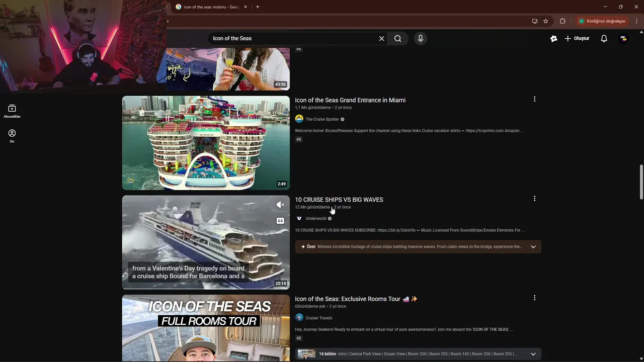Screen dimensions: 644x362
Task: Click the 2:49 duration label
Action: [x=281, y=184]
